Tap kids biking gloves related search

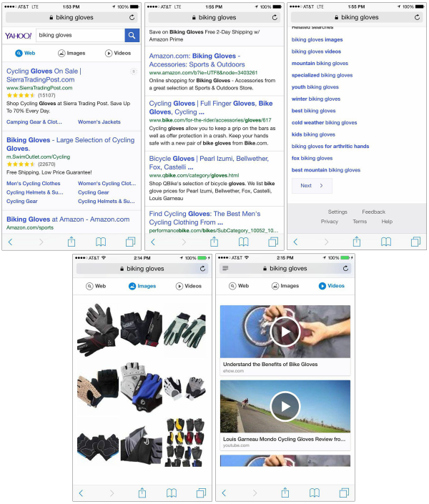click(313, 134)
